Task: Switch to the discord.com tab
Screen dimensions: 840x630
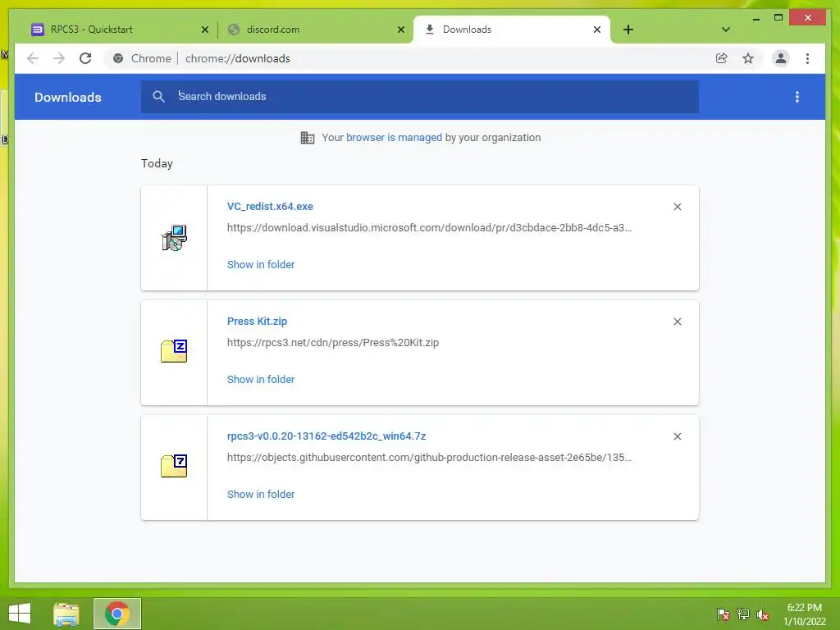Action: pos(315,30)
